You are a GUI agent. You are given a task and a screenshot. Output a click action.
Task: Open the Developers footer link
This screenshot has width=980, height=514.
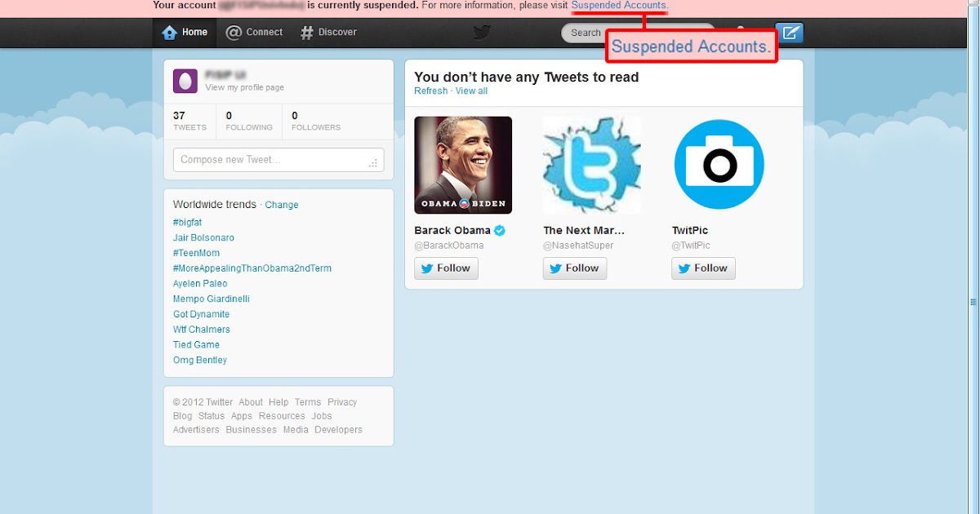(339, 430)
